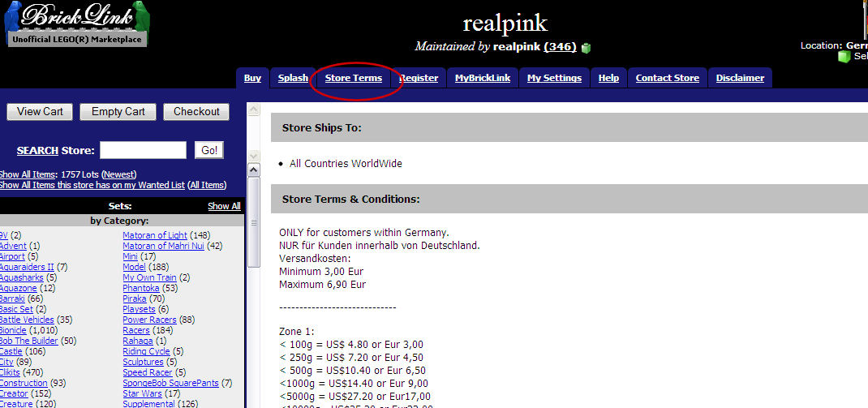Open the Creator category

pyautogui.click(x=14, y=393)
